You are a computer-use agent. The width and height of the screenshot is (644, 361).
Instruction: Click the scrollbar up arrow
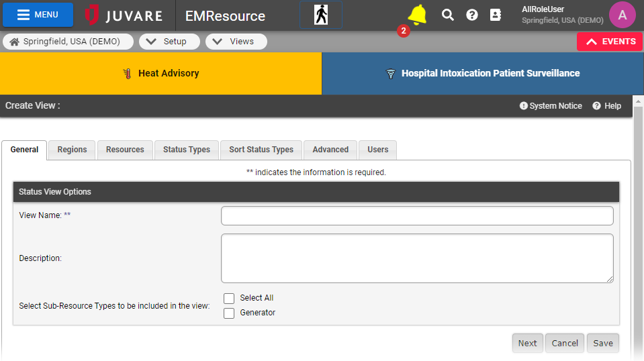(x=638, y=101)
